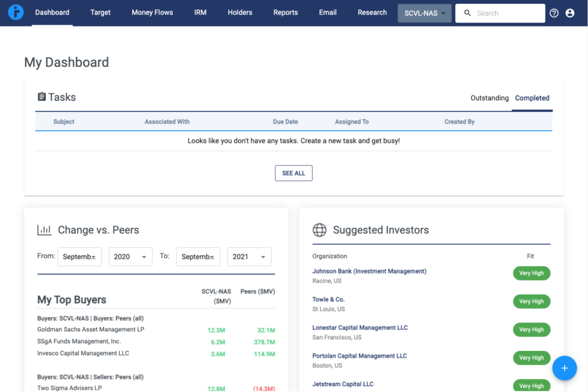The height and width of the screenshot is (392, 588).
Task: Click inside the Search input field
Action: tap(505, 13)
